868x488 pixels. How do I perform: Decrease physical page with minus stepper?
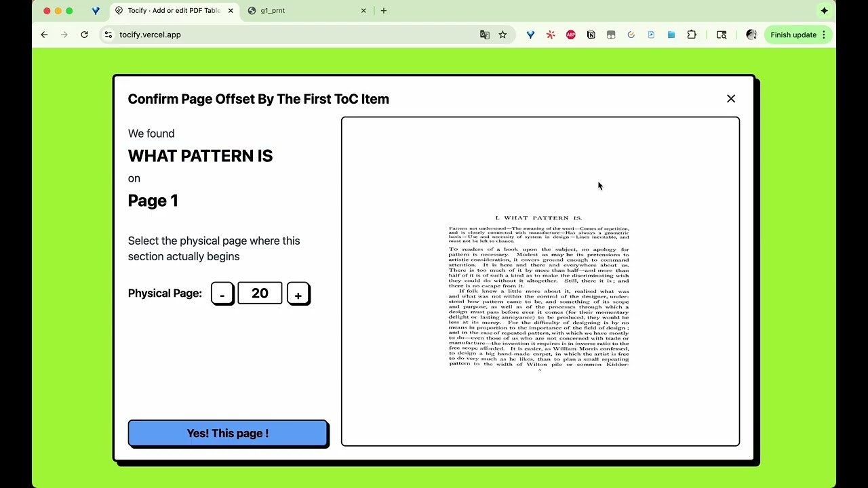point(222,293)
